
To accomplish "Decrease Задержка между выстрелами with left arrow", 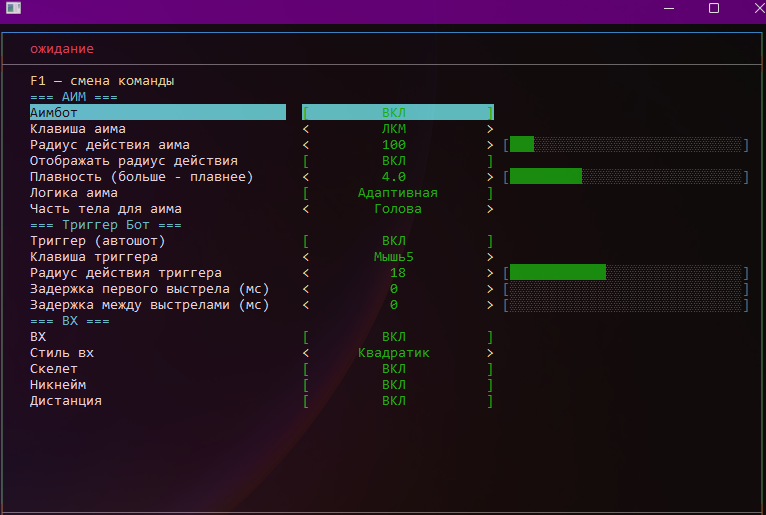I will [x=306, y=305].
